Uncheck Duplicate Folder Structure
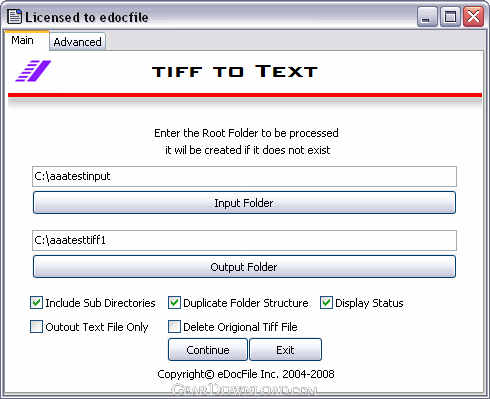This screenshot has width=490, height=399. coord(174,303)
